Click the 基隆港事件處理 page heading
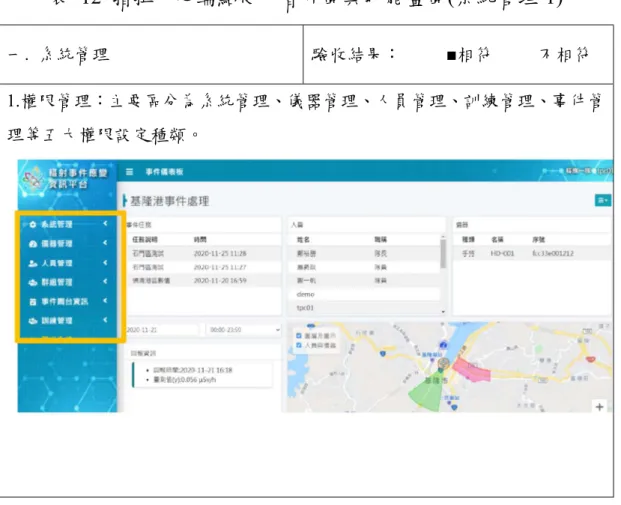Image resolution: width=621 pixels, height=505 pixels. (x=170, y=201)
